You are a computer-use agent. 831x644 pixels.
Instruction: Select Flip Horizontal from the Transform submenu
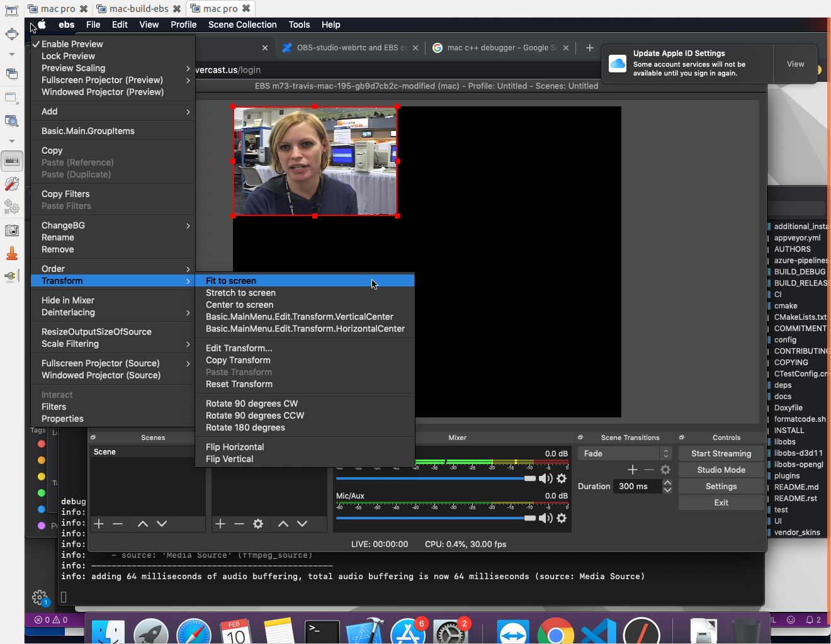click(235, 446)
